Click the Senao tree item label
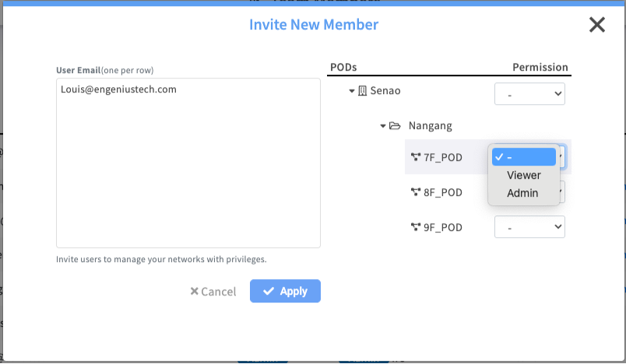 coord(385,91)
